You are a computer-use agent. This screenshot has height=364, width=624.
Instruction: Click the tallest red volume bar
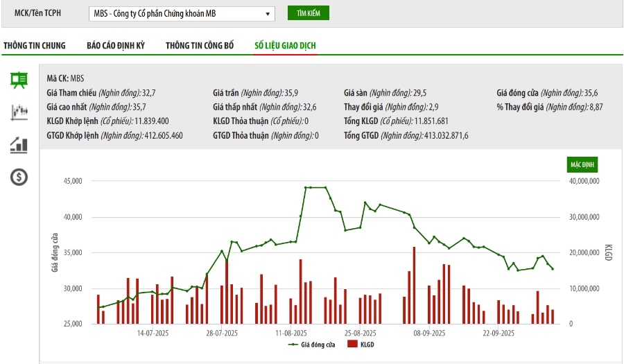click(414, 285)
